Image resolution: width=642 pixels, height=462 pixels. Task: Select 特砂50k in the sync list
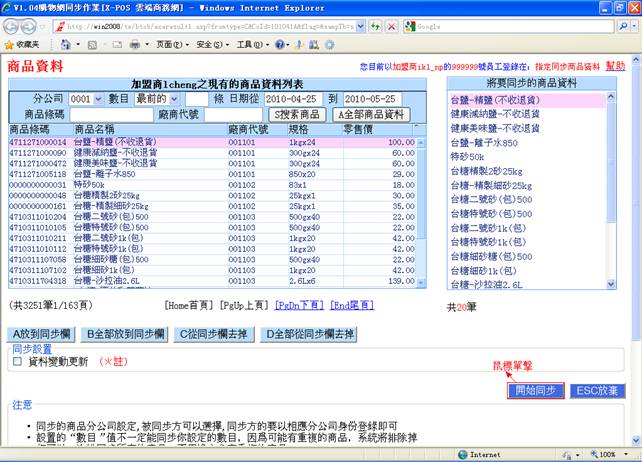click(x=468, y=157)
